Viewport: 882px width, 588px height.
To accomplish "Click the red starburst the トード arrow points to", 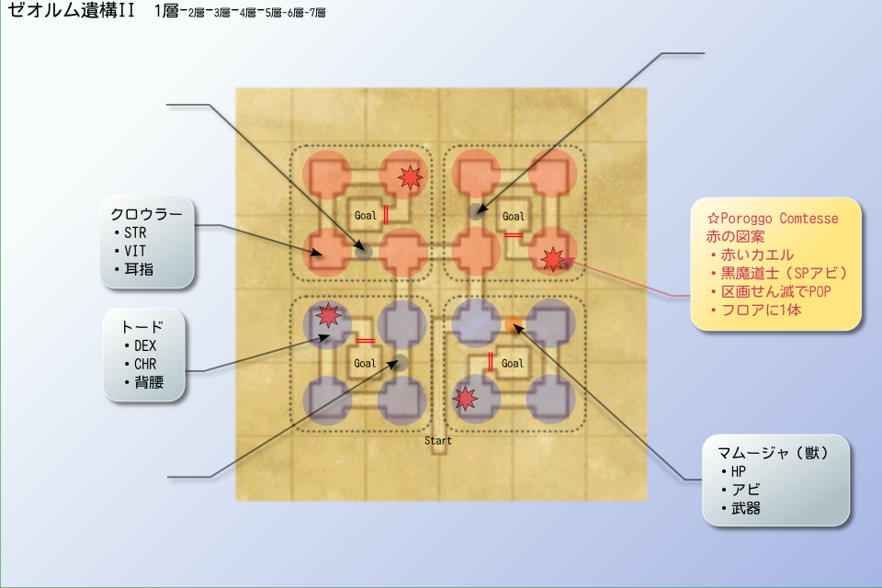I will [x=327, y=316].
